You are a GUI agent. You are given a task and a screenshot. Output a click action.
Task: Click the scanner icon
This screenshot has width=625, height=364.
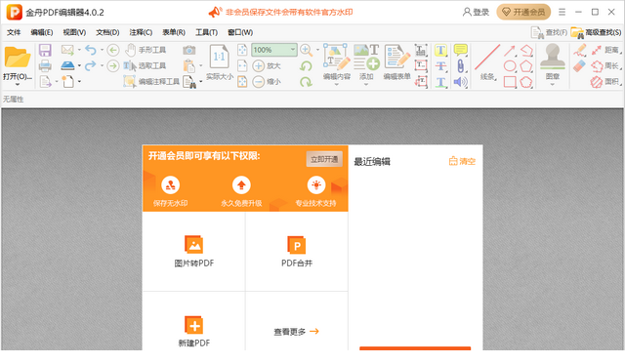pos(67,65)
